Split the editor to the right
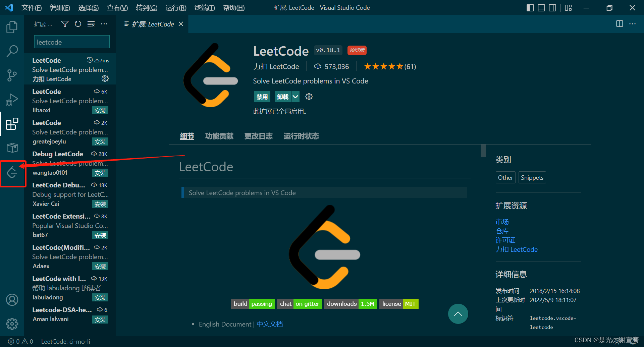Image resolution: width=644 pixels, height=347 pixels. (x=620, y=24)
